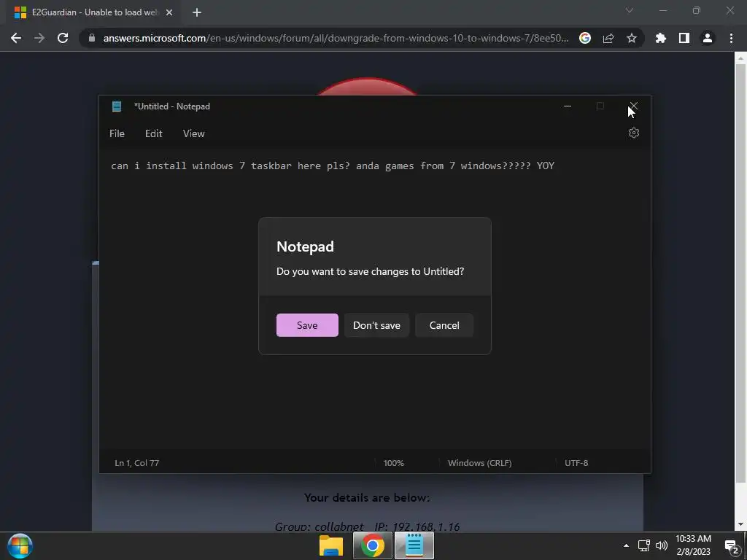Open File Explorer from taskbar
The width and height of the screenshot is (747, 560).
(x=331, y=545)
